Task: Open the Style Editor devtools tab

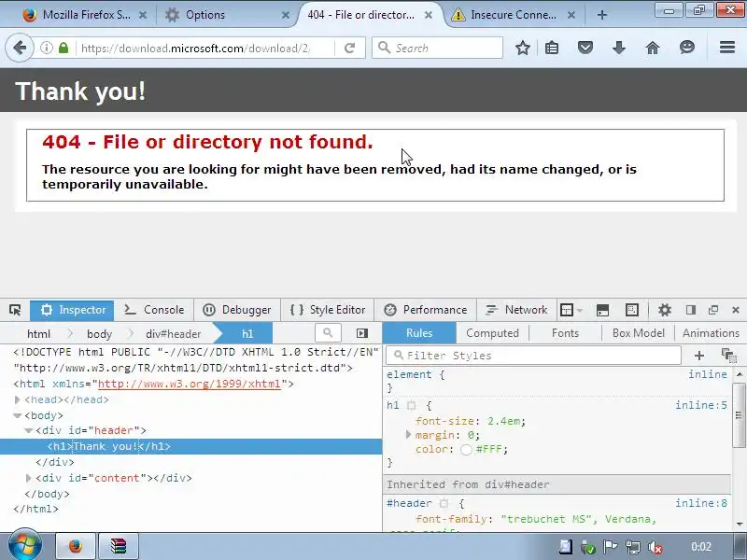Action: [x=328, y=310]
